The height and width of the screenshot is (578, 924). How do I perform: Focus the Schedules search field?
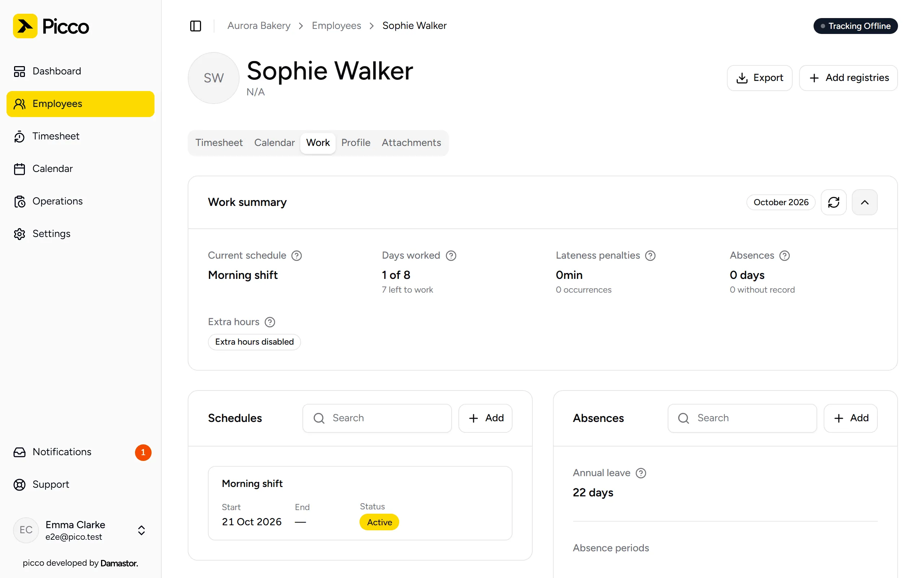(x=377, y=418)
